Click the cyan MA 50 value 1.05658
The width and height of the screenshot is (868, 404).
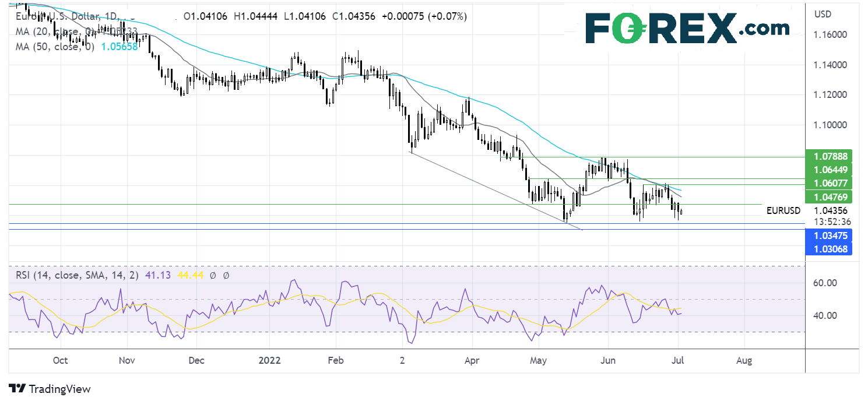point(120,46)
